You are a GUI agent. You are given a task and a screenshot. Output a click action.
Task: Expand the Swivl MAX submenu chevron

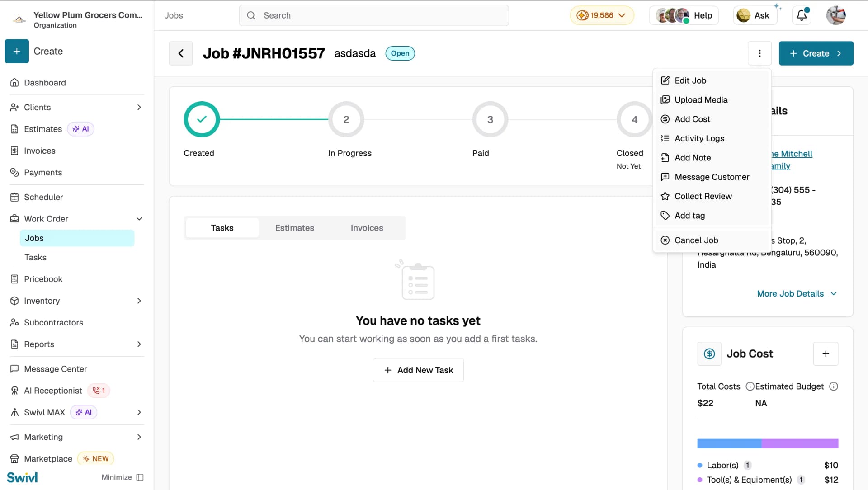coord(139,412)
